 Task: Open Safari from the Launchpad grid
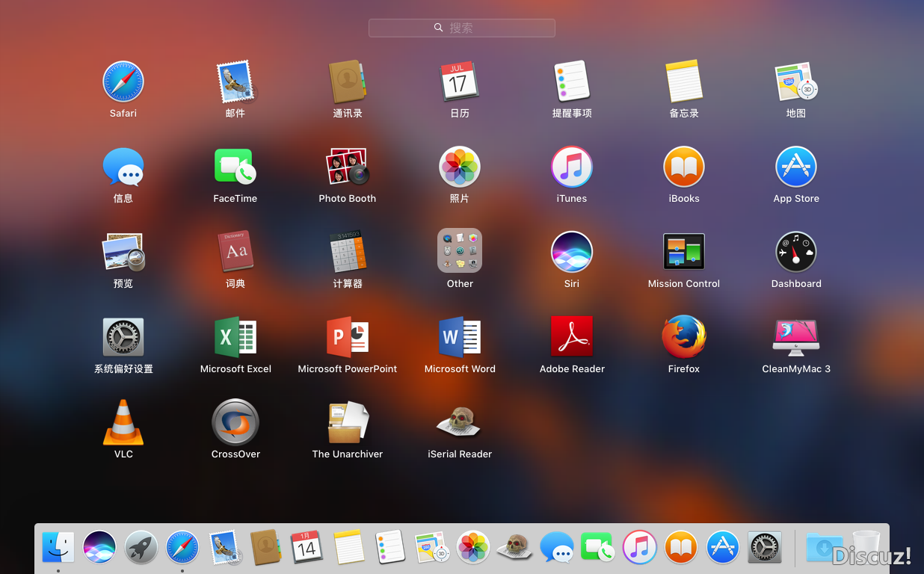click(123, 81)
